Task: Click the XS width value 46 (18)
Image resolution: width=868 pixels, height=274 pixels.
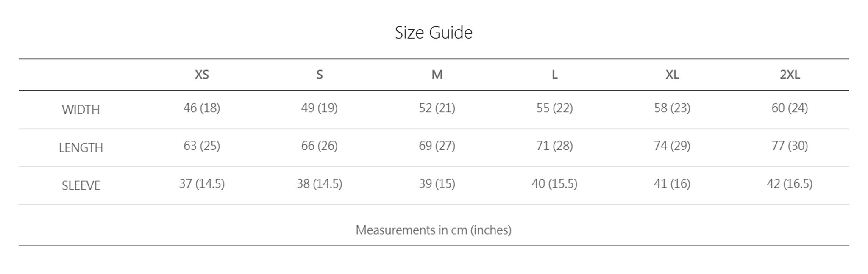Action: point(202,108)
